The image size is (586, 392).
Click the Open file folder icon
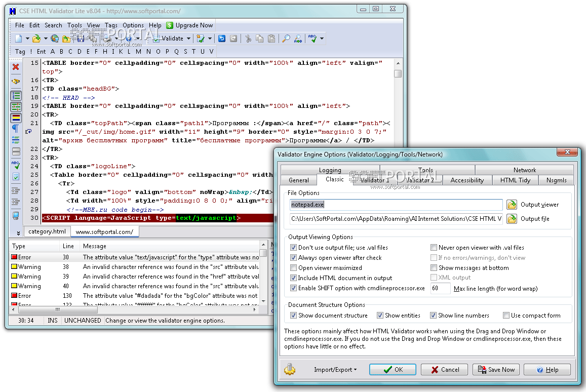click(x=36, y=38)
